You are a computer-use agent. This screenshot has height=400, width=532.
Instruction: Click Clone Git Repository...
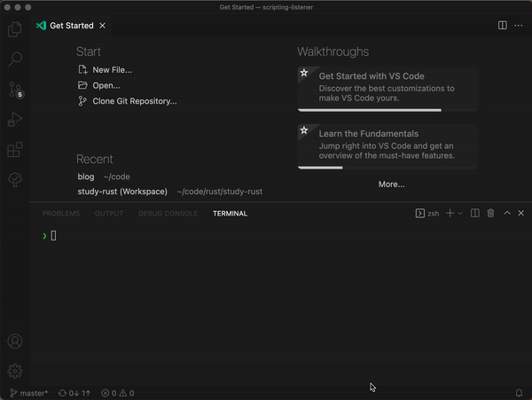[x=127, y=101]
